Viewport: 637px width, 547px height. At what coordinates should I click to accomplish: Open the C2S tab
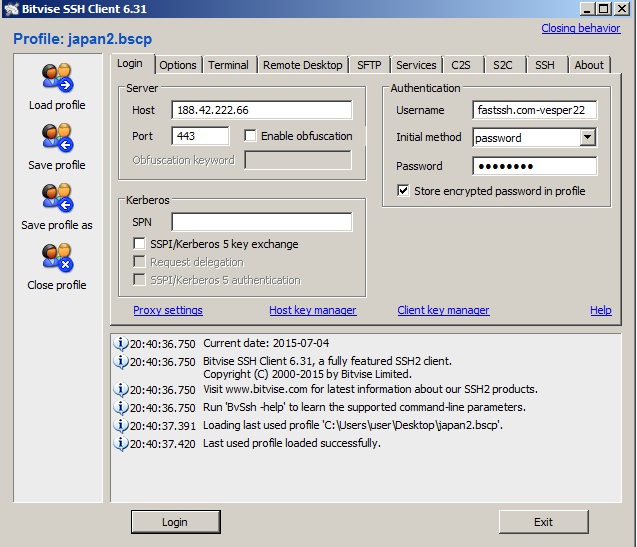(461, 65)
